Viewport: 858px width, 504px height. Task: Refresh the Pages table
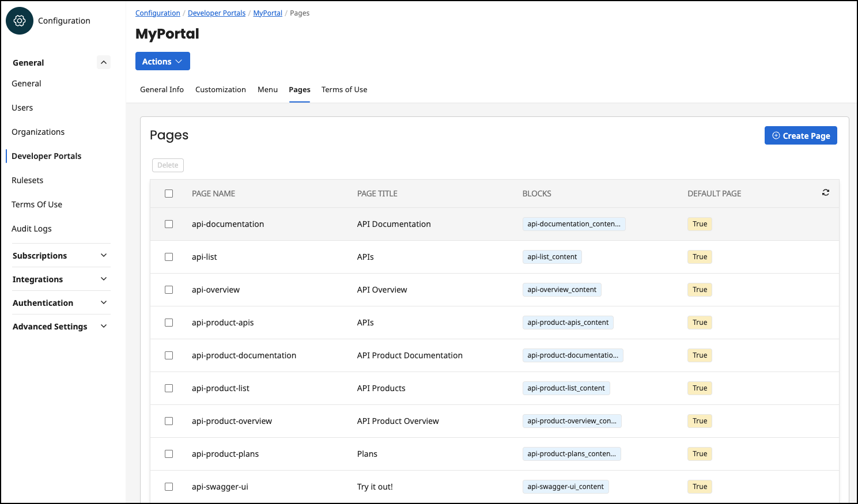[x=825, y=192]
